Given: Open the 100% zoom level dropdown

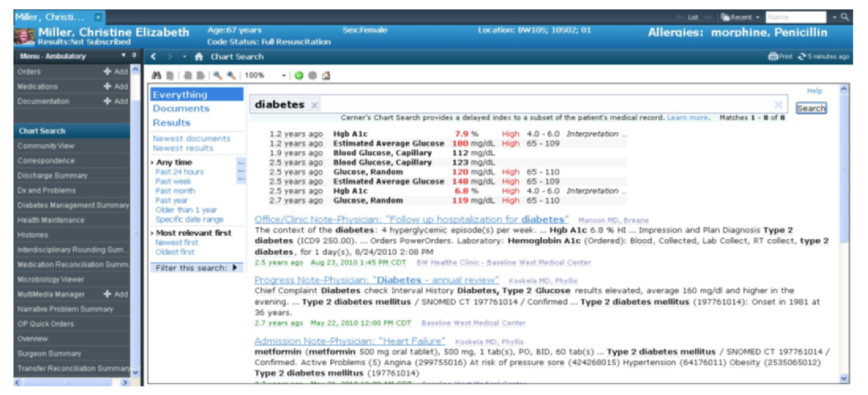Looking at the screenshot, I should click(284, 75).
